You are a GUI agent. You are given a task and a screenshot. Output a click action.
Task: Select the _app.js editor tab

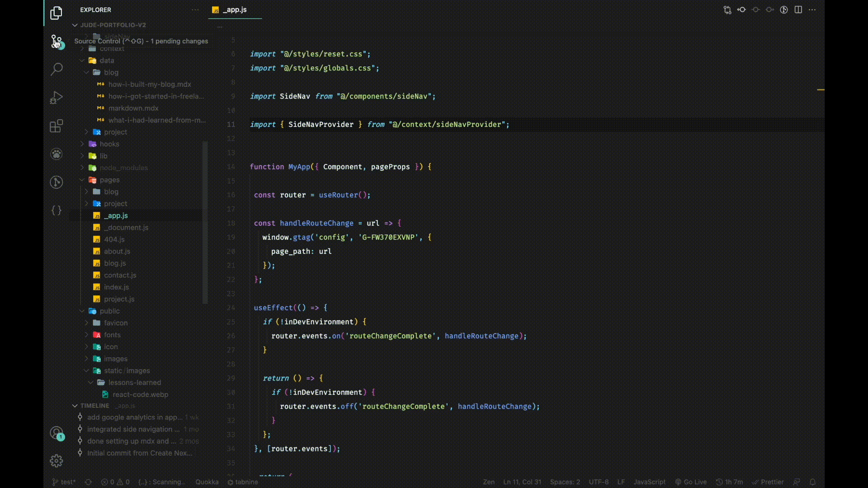pos(234,10)
